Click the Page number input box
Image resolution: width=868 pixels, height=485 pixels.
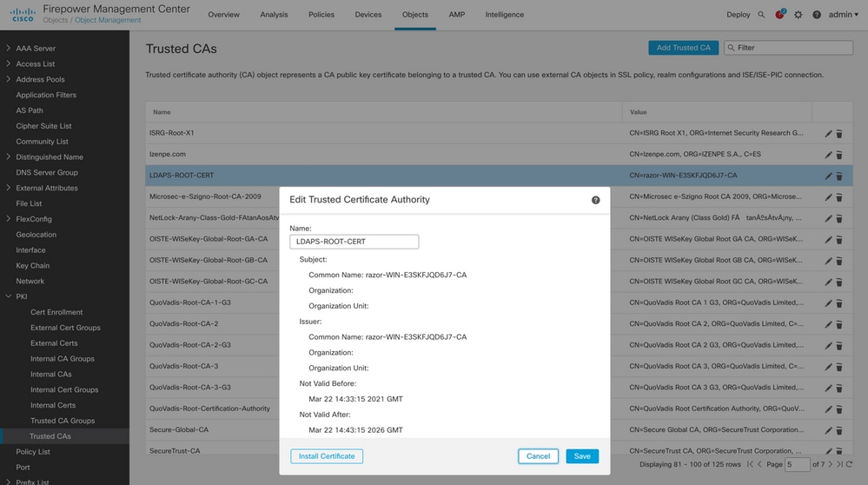point(797,464)
